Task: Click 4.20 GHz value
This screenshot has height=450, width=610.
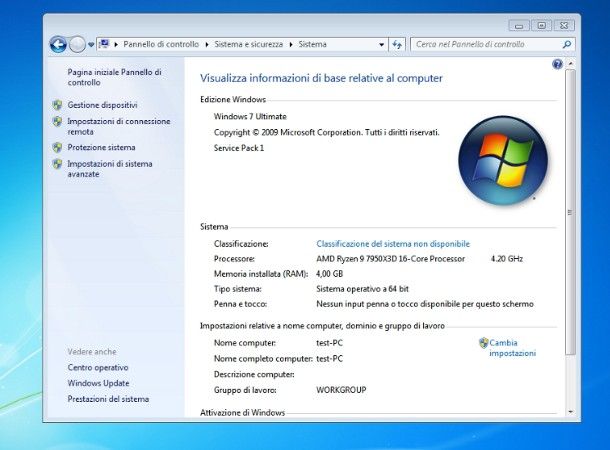Action: pos(507,259)
